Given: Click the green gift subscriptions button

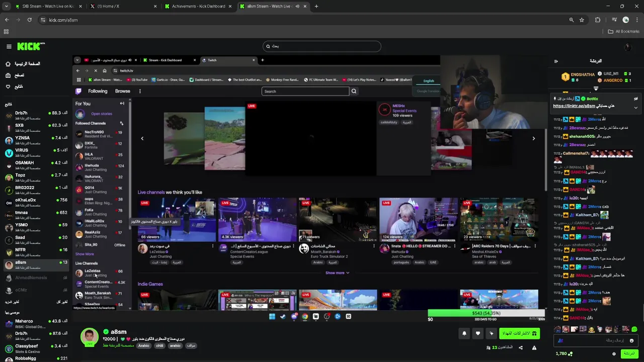Looking at the screenshot, I should (x=520, y=333).
